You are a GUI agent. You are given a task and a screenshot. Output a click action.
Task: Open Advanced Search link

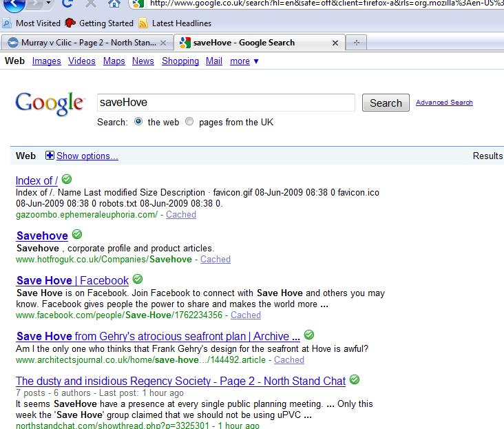click(444, 102)
